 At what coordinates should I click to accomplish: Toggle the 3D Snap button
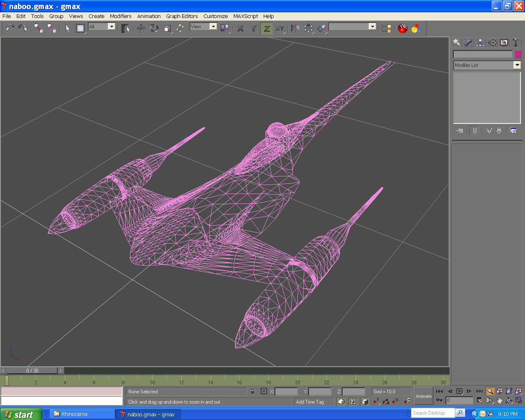click(x=376, y=402)
